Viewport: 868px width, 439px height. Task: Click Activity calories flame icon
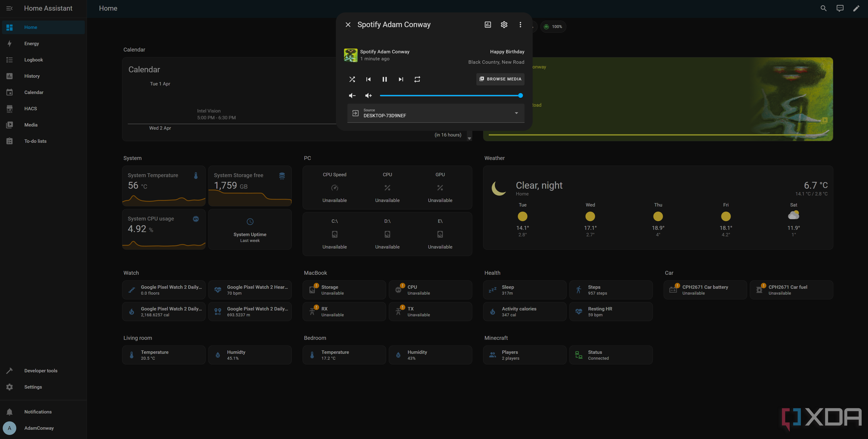click(492, 311)
